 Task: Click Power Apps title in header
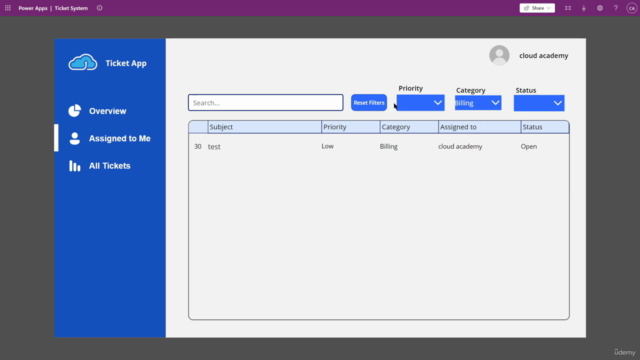[x=33, y=8]
